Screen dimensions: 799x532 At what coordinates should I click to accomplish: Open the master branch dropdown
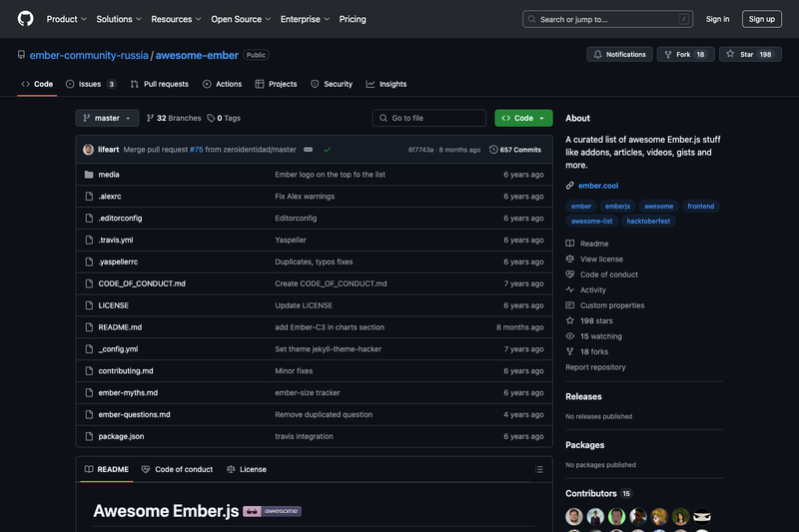(108, 118)
